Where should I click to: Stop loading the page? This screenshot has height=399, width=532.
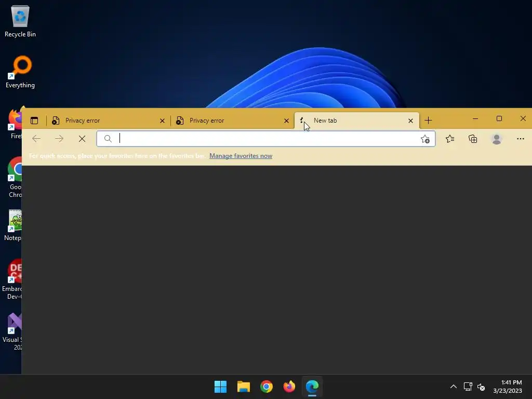(82, 138)
